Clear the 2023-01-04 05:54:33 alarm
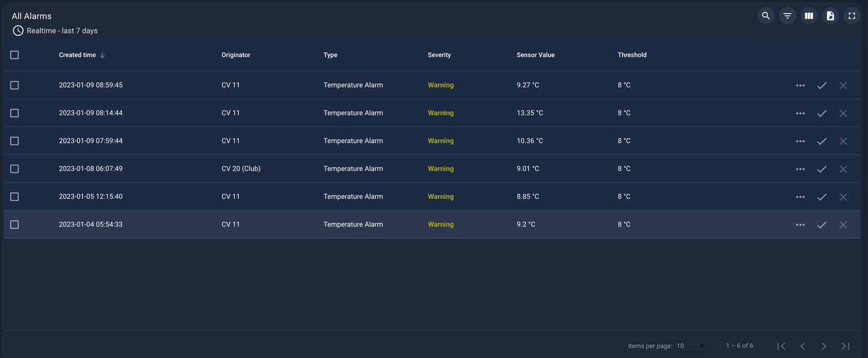The width and height of the screenshot is (868, 358). tap(843, 225)
